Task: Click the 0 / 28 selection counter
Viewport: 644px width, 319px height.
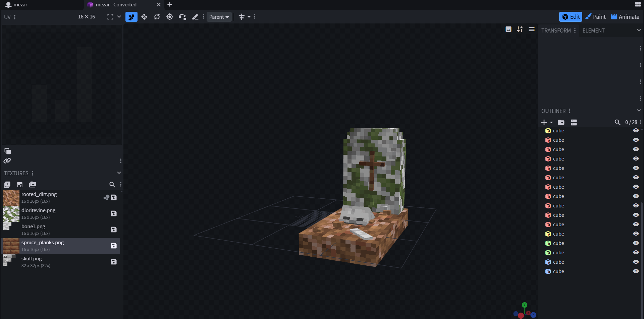Action: tap(631, 122)
